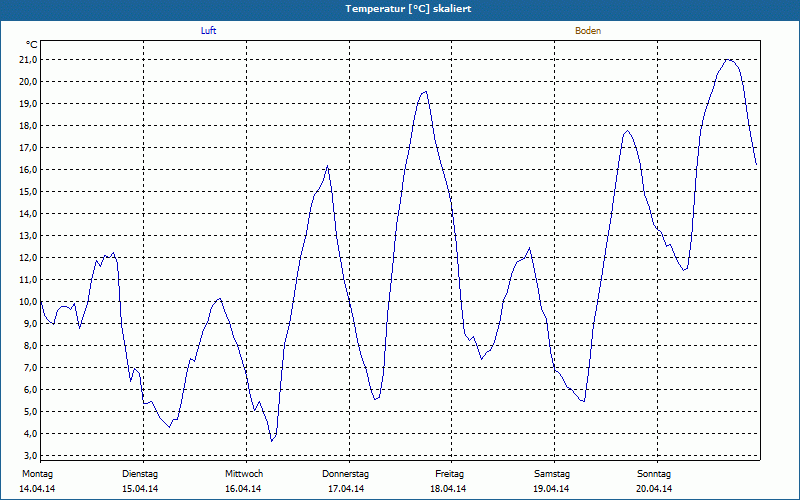The image size is (800, 500).
Task: Click the Freitag day label
Action: (449, 474)
